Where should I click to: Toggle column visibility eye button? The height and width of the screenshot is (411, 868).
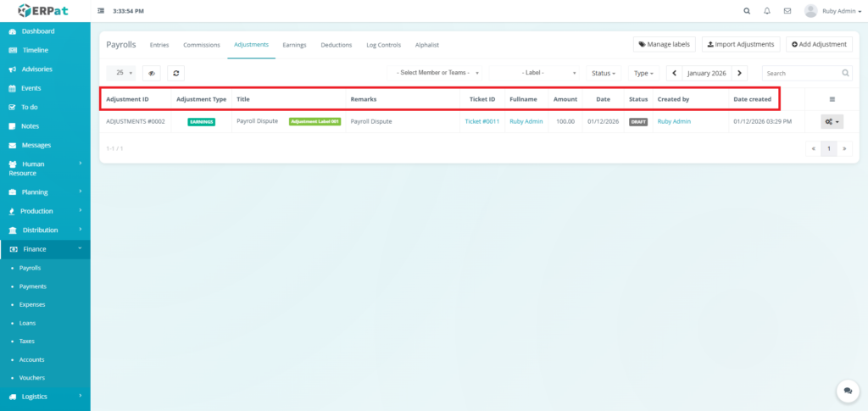tap(152, 74)
